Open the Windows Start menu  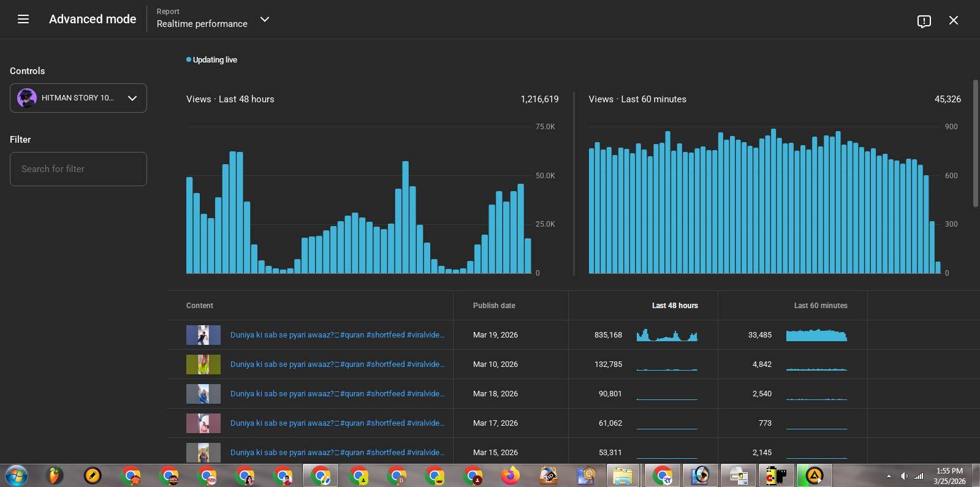click(x=17, y=475)
